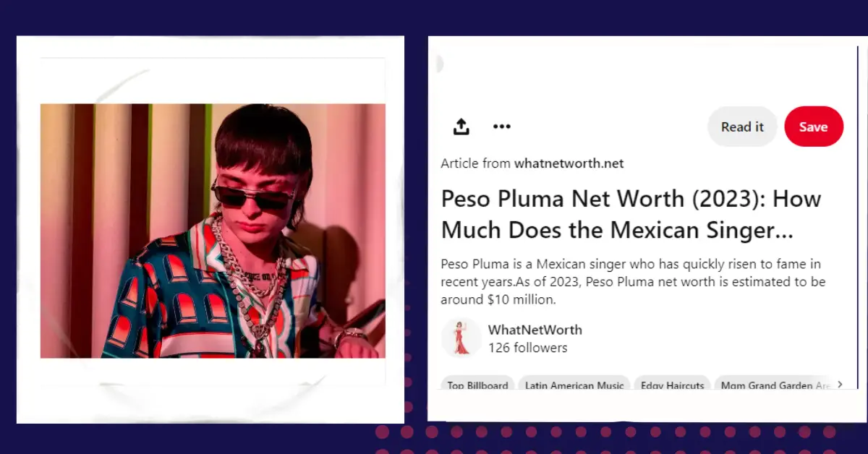Click the 126 followers text
The width and height of the screenshot is (868, 454).
(528, 348)
